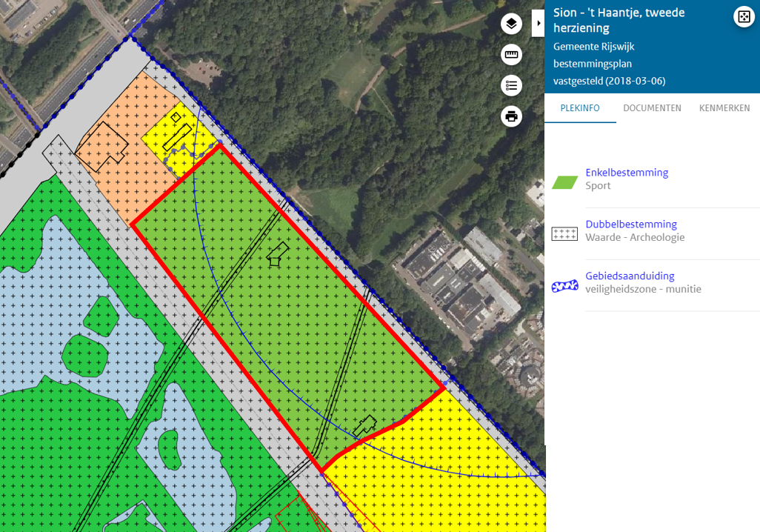Image resolution: width=760 pixels, height=532 pixels.
Task: Open the Enkelbestemming link
Action: click(x=627, y=172)
